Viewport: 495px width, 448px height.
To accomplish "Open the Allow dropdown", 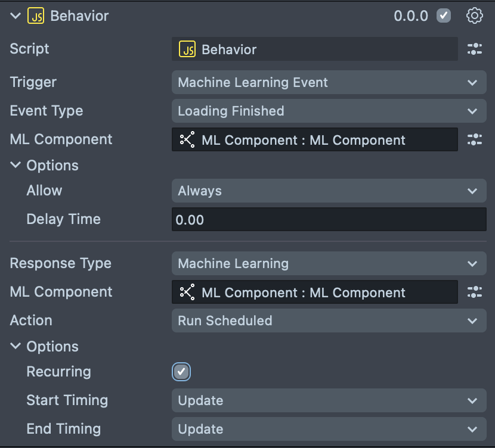I will click(x=329, y=191).
